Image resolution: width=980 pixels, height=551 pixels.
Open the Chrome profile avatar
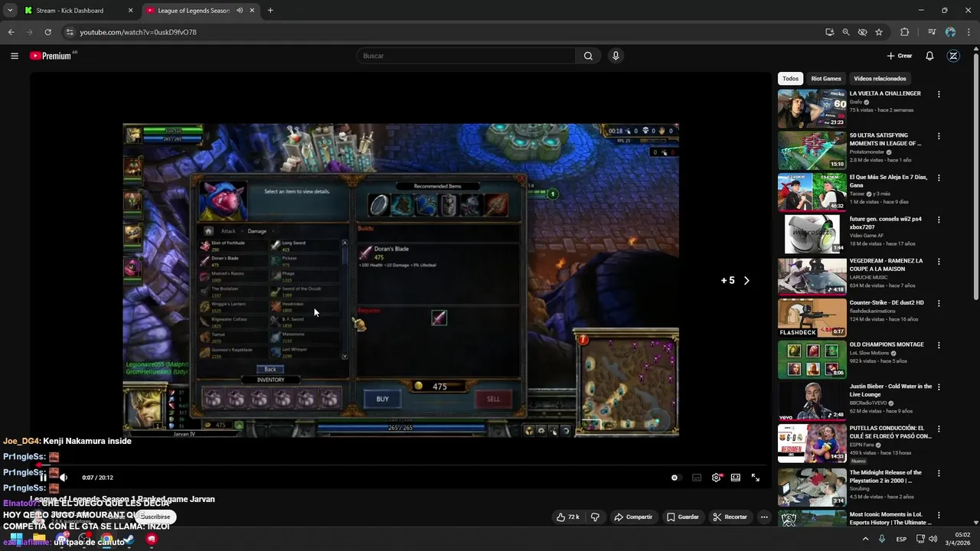pyautogui.click(x=950, y=32)
